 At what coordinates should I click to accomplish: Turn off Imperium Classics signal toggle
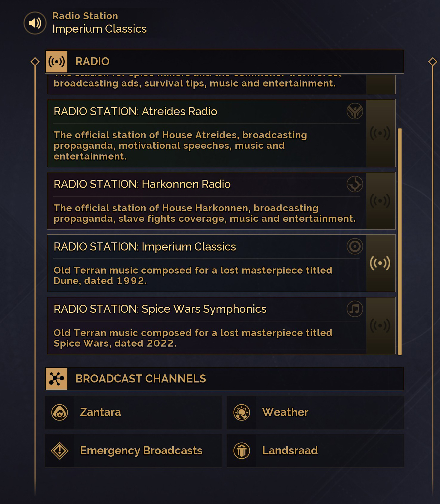click(380, 263)
